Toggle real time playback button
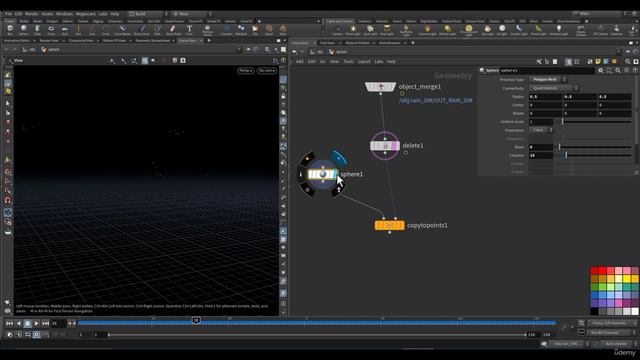 36,334
